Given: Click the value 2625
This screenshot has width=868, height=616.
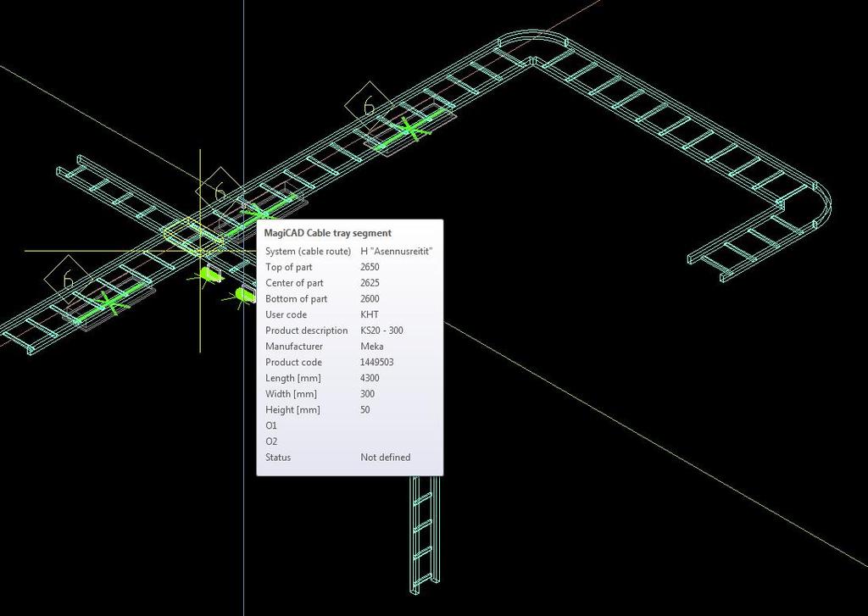Looking at the screenshot, I should [x=370, y=283].
